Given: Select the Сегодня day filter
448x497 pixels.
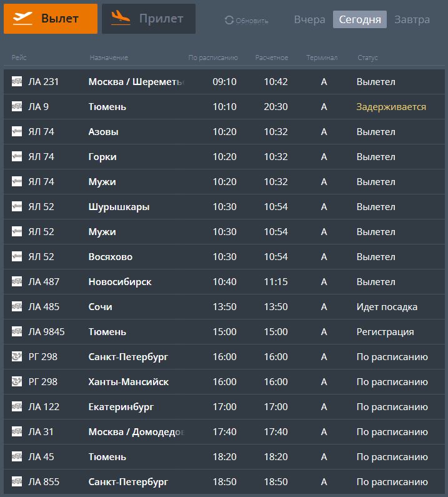Looking at the screenshot, I should pyautogui.click(x=360, y=19).
